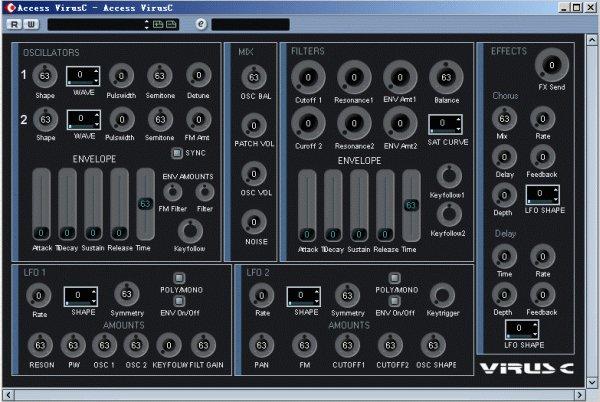Click oscillator 2 WAVE value selector
Viewport: 600px width, 402px height.
[x=84, y=119]
